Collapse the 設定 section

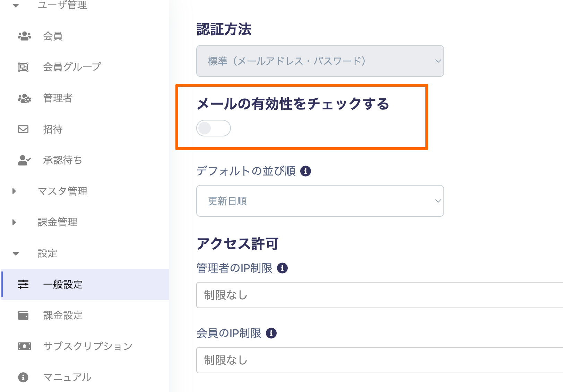pyautogui.click(x=16, y=253)
